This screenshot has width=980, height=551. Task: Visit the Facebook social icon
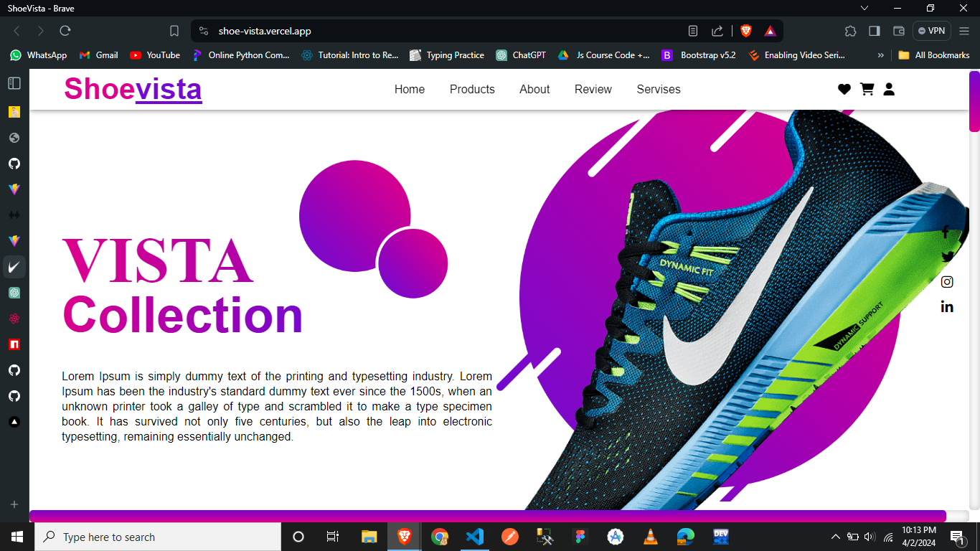coord(946,232)
